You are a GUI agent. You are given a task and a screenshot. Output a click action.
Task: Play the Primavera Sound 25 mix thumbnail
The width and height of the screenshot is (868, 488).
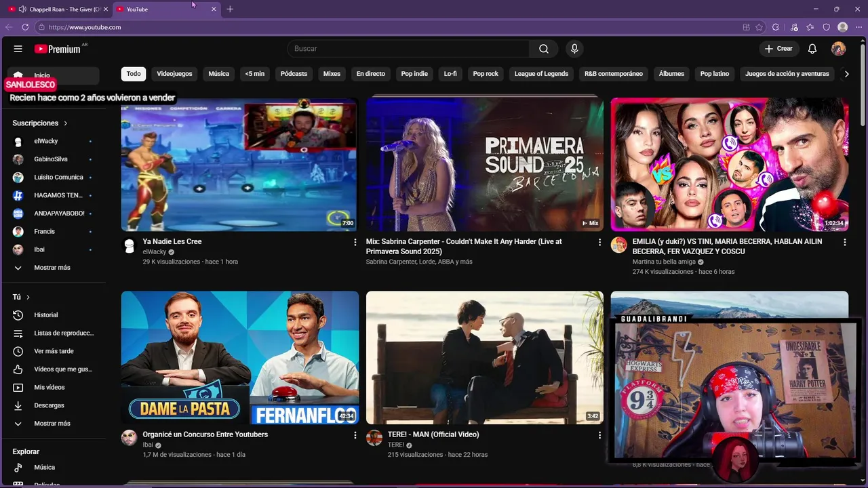pos(484,165)
